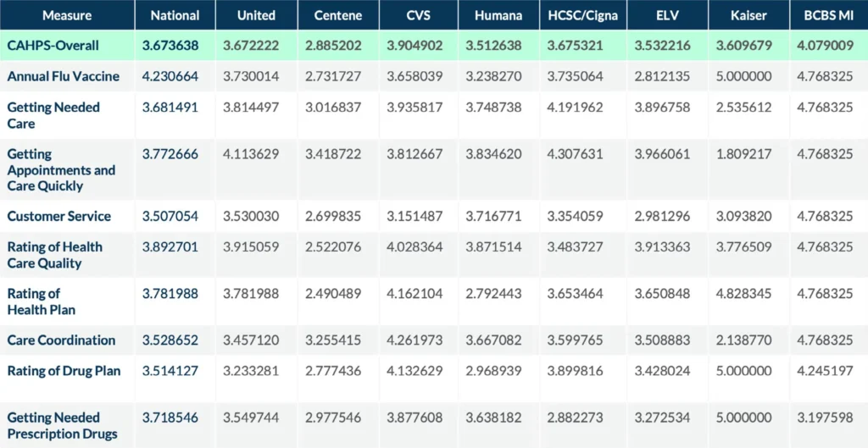Click the HCSC/Cigna column header
This screenshot has height=448, width=868.
click(x=583, y=15)
